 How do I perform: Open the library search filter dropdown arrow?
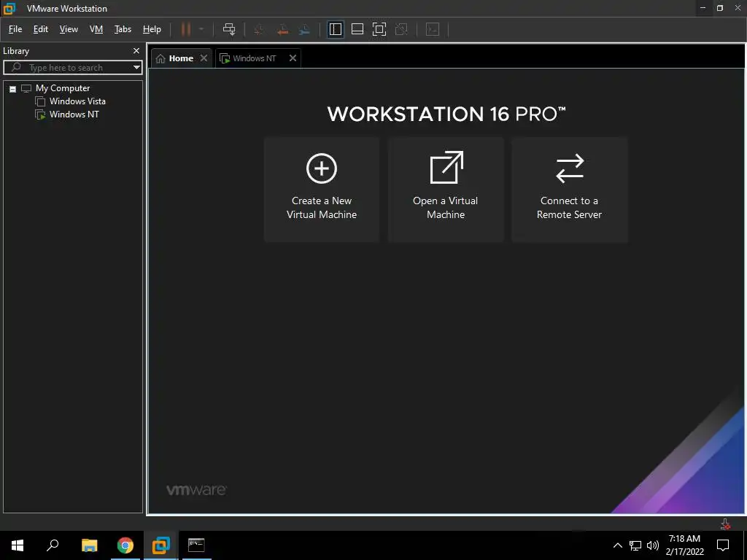coord(136,68)
